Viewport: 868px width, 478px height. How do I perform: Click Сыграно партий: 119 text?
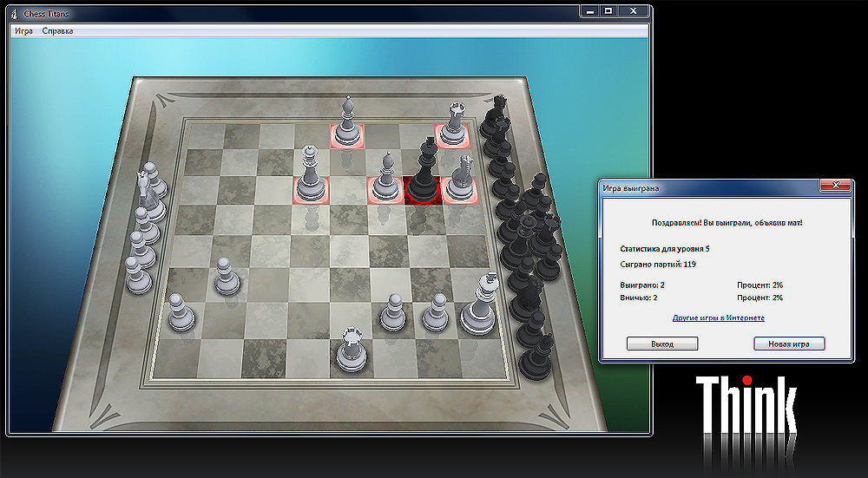[x=658, y=265]
